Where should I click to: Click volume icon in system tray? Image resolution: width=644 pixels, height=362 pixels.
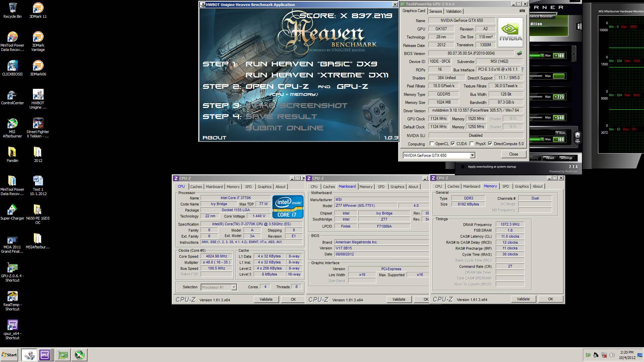[x=612, y=355]
